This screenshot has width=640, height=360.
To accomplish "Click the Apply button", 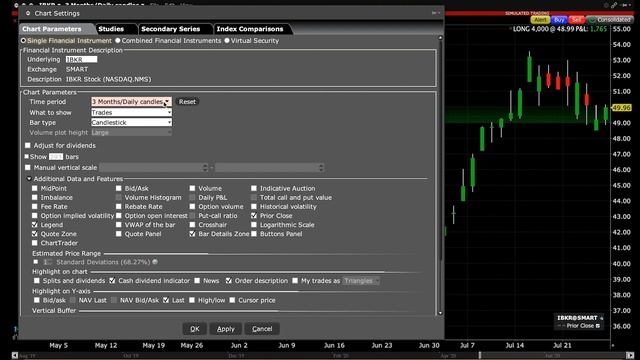I will [x=226, y=329].
